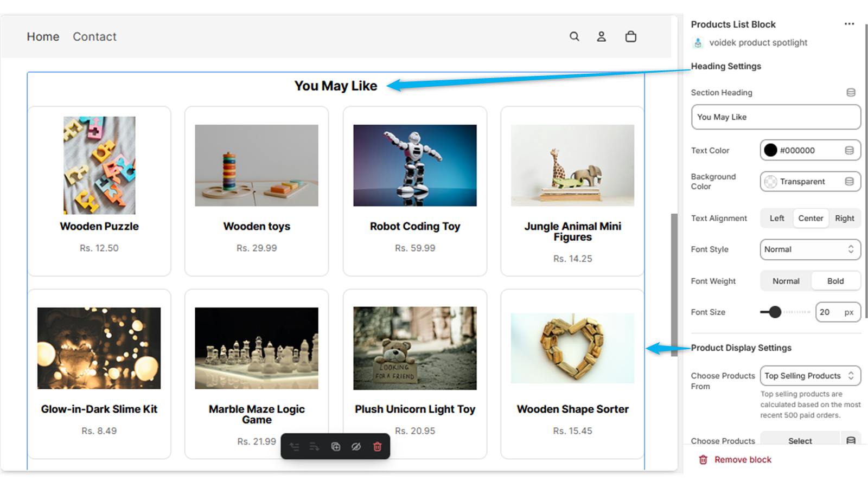Viewport: 868px width, 488px height.
Task: Open Jungle Animal Mini Figures title
Action: point(573,232)
